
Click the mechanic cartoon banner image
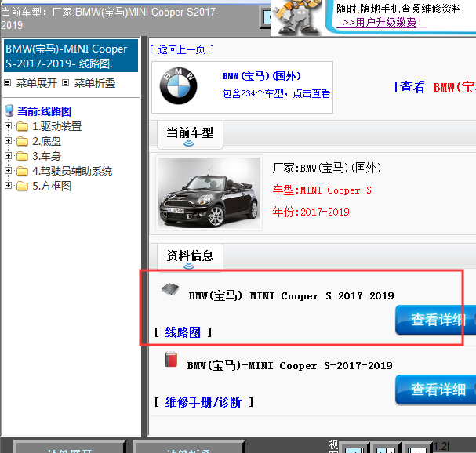pos(301,17)
